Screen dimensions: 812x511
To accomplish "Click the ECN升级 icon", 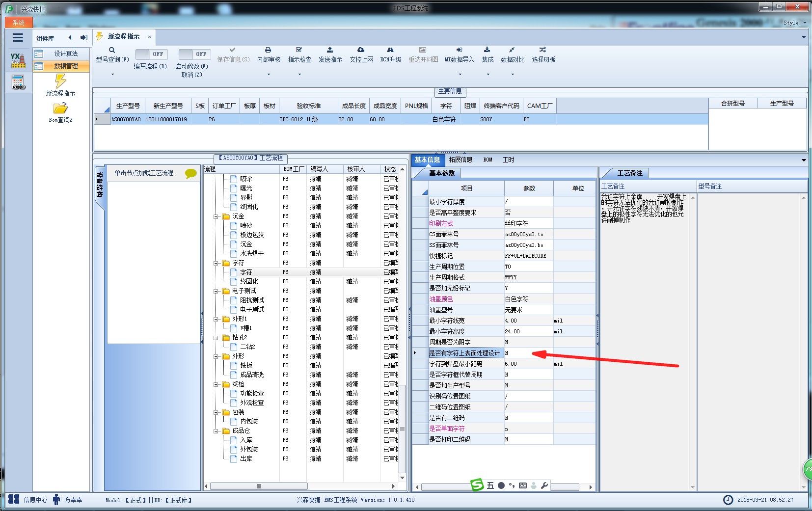I will tap(390, 50).
